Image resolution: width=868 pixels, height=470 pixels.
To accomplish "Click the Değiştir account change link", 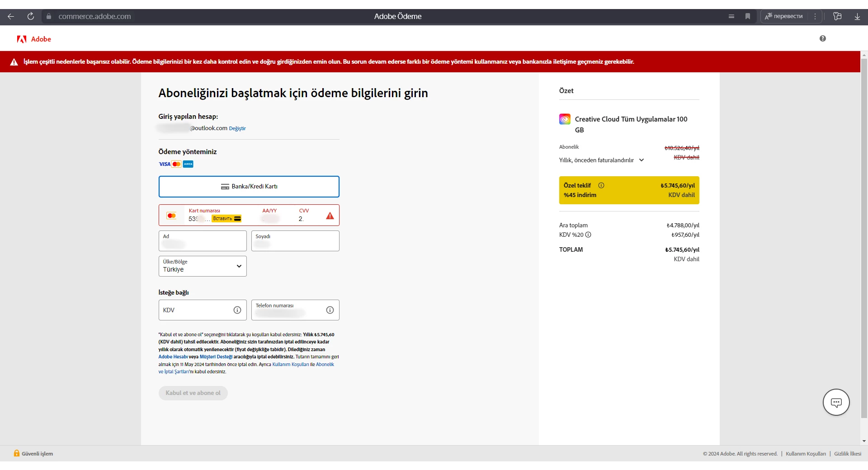I will click(237, 128).
